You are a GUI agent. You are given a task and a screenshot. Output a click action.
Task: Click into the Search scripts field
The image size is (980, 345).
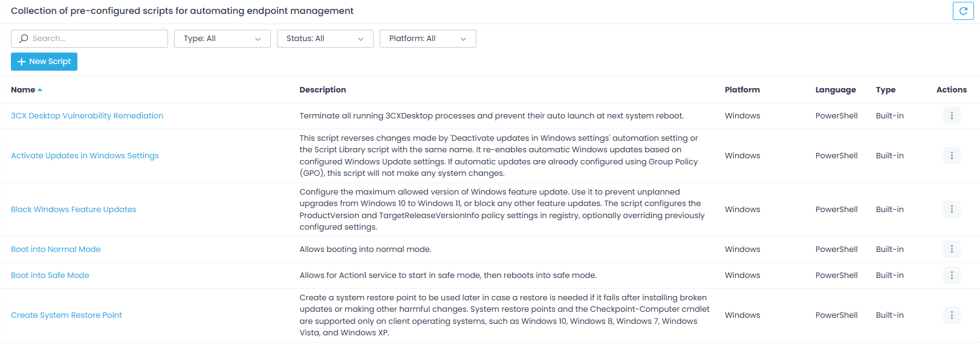(97, 39)
